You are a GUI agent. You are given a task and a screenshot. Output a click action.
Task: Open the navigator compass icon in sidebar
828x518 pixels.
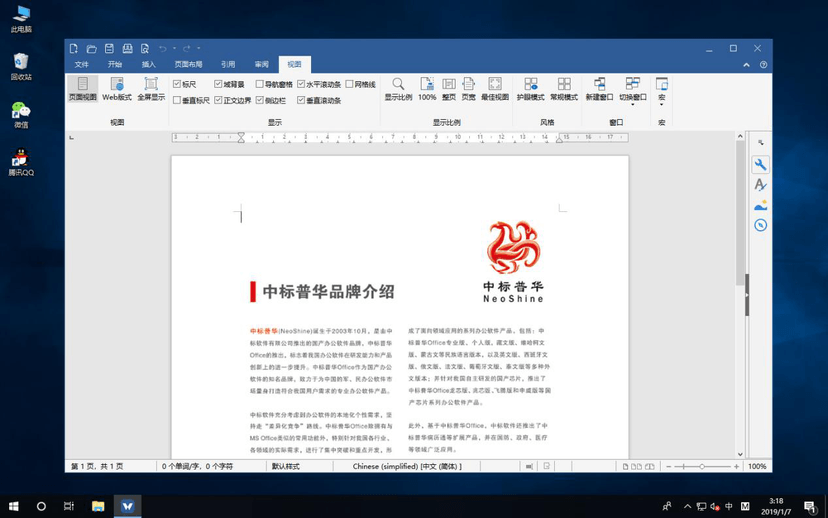click(760, 225)
